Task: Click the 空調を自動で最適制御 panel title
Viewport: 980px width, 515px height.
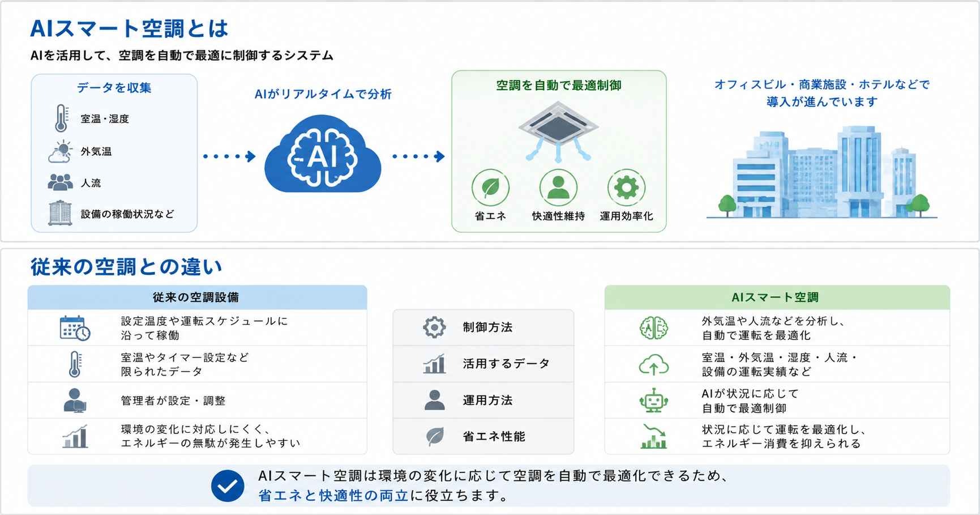Action: tap(559, 86)
